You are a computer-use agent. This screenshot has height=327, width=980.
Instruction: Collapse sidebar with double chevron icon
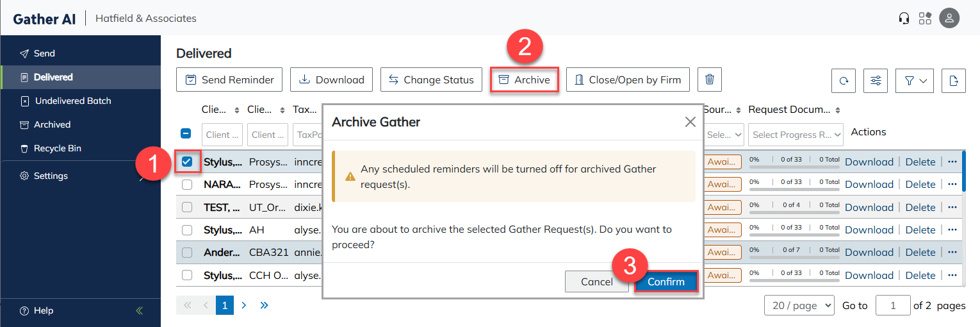click(x=140, y=311)
